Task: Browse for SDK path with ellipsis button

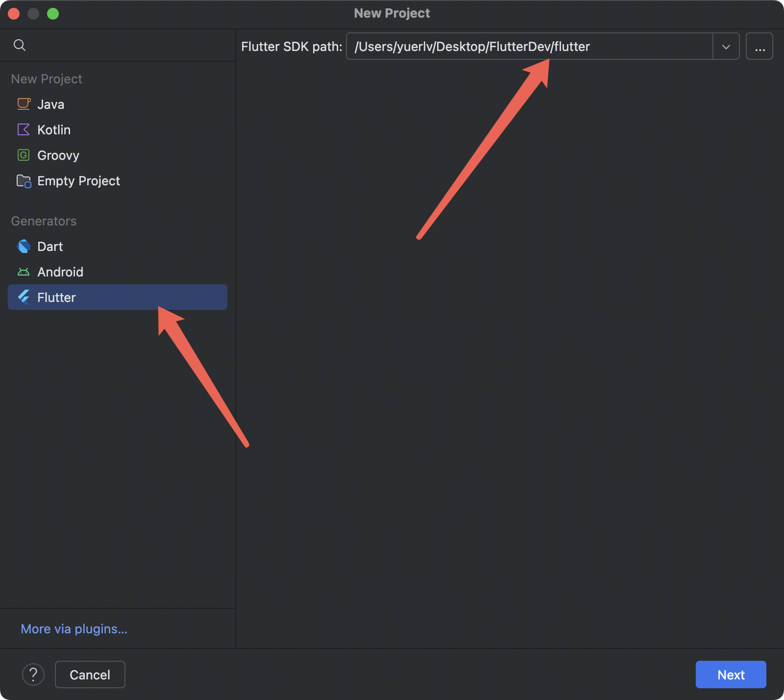Action: [759, 47]
